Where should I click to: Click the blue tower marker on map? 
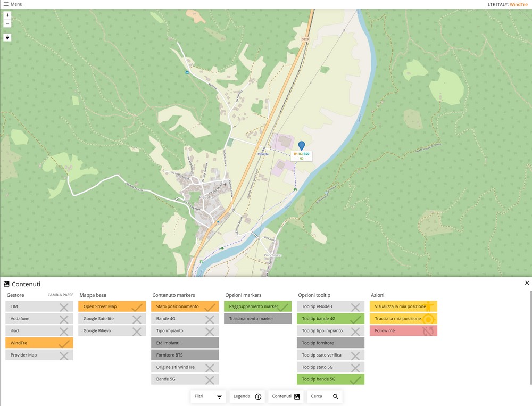tap(302, 145)
